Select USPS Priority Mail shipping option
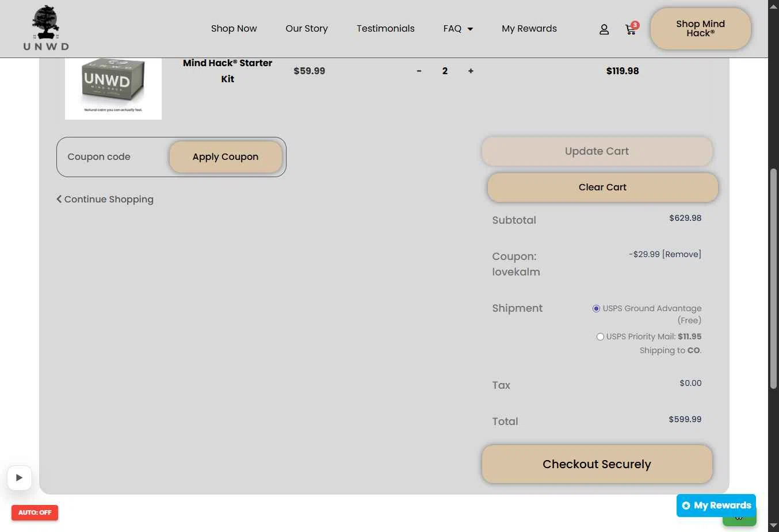This screenshot has width=779, height=532. [x=600, y=337]
